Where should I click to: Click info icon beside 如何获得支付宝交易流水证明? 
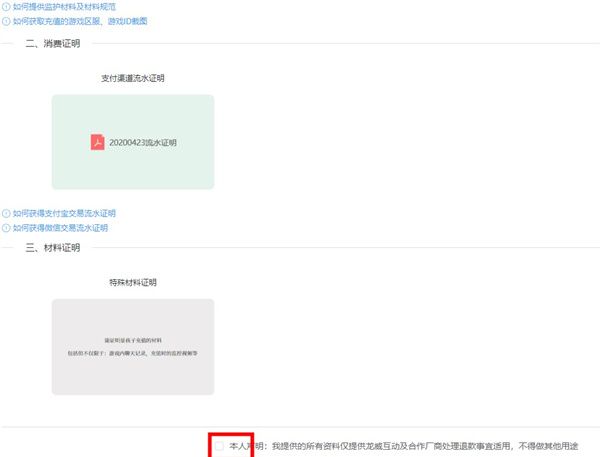(6, 213)
